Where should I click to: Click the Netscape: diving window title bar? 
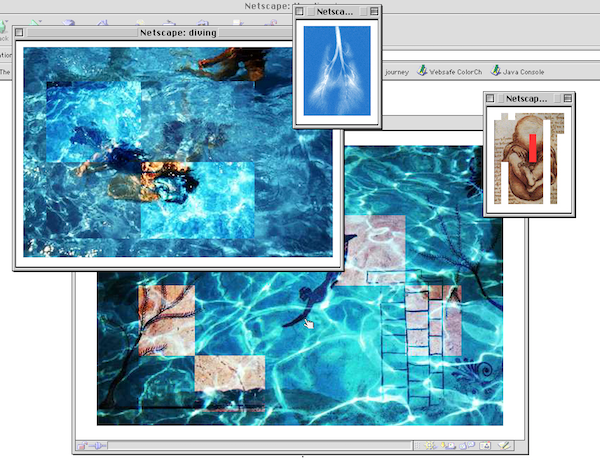coord(178,32)
